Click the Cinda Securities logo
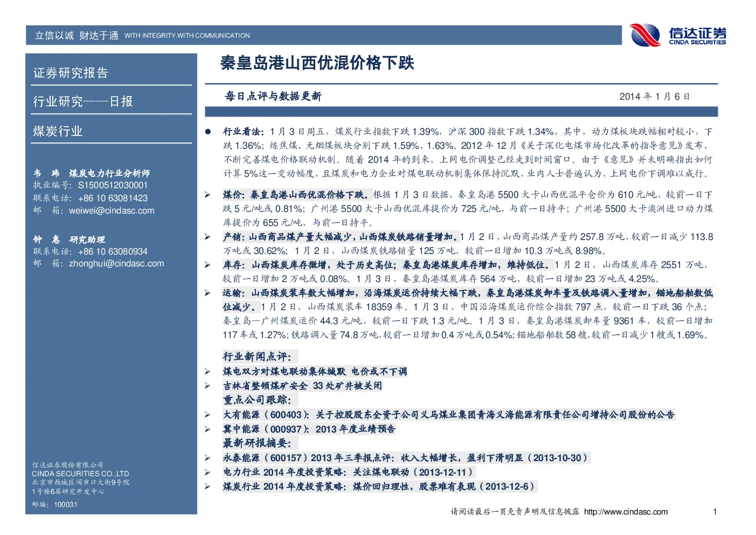Viewport: 756px width, 535px height. (678, 36)
